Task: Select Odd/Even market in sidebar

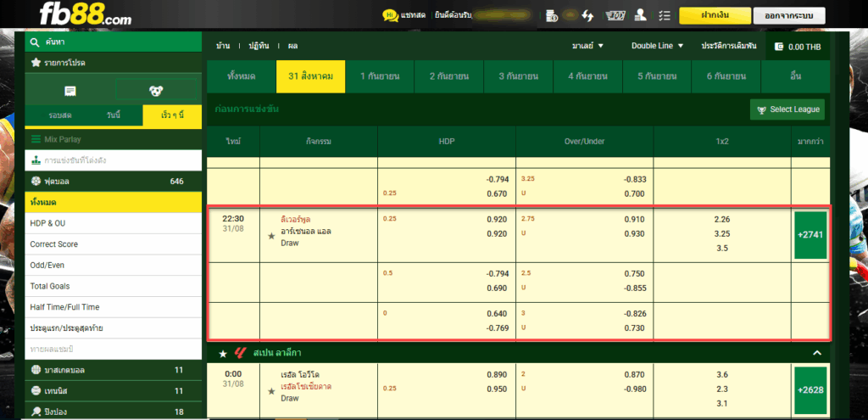Action: click(114, 266)
